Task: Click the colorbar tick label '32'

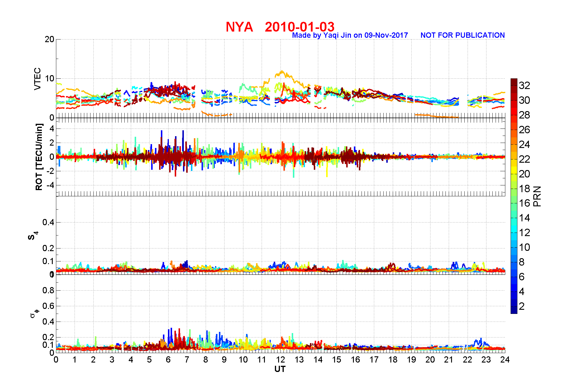Action: (524, 85)
